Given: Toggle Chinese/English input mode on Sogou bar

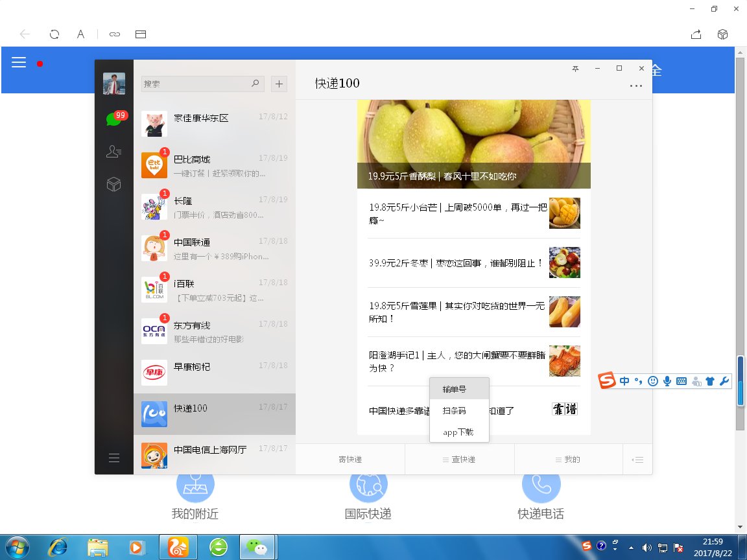Looking at the screenshot, I should click(x=624, y=381).
